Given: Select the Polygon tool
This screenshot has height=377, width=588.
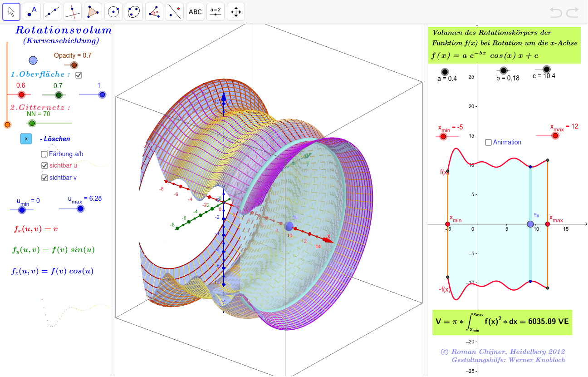Looking at the screenshot, I should pyautogui.click(x=93, y=12).
